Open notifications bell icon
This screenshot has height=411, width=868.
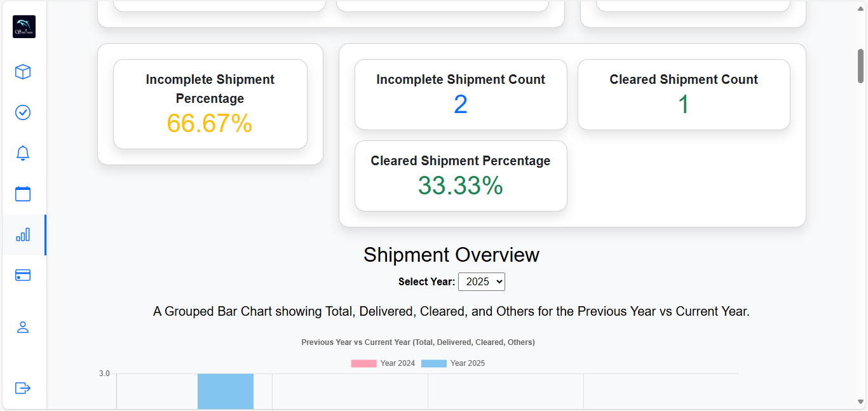[x=23, y=153]
